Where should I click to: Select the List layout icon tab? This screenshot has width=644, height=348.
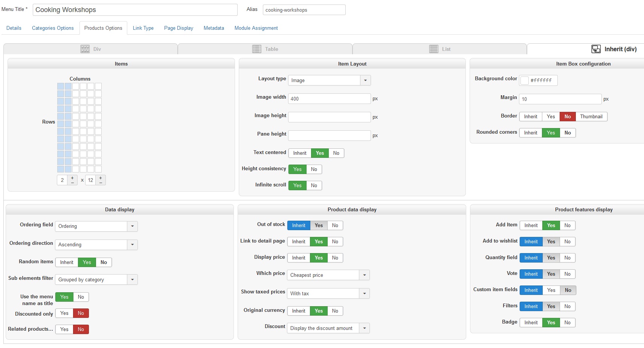[440, 49]
